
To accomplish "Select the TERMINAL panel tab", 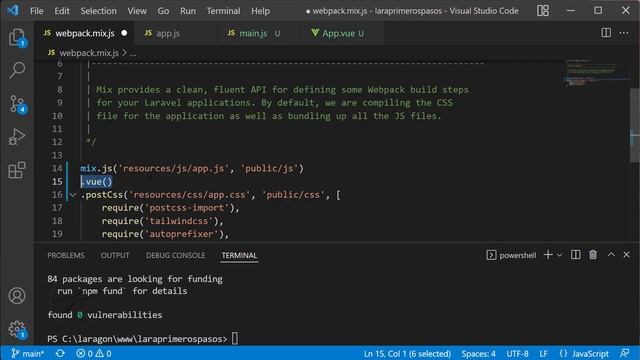I will click(x=239, y=256).
